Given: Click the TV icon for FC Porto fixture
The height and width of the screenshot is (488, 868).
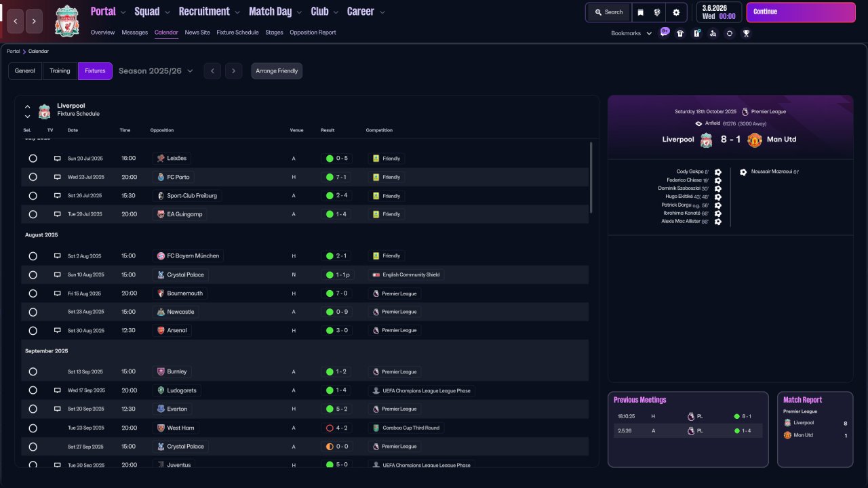Looking at the screenshot, I should (x=58, y=177).
